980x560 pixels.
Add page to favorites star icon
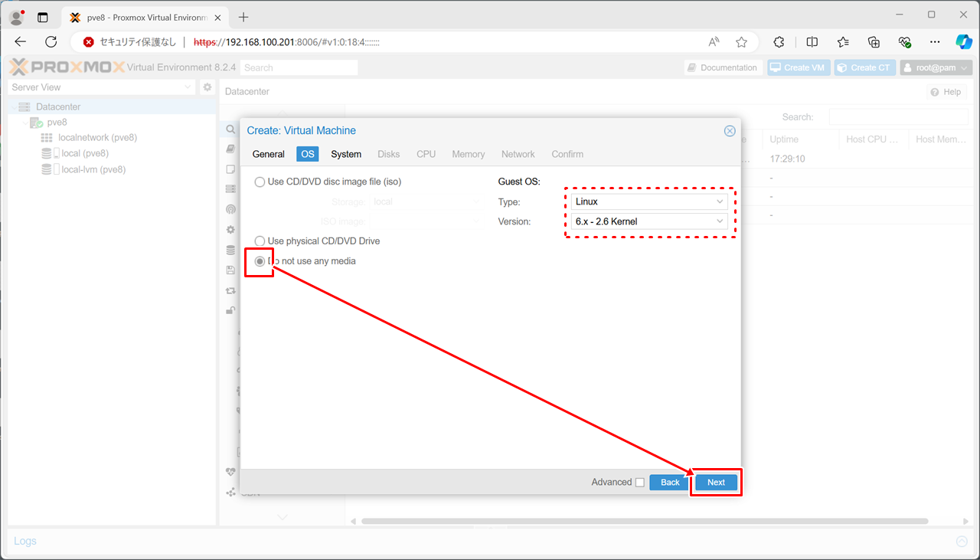tap(741, 42)
